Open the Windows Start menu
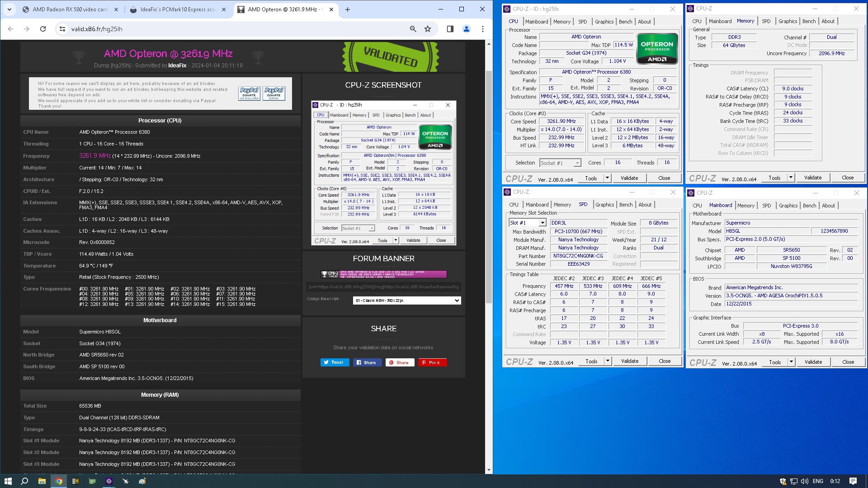The height and width of the screenshot is (488, 868). coord(8,481)
